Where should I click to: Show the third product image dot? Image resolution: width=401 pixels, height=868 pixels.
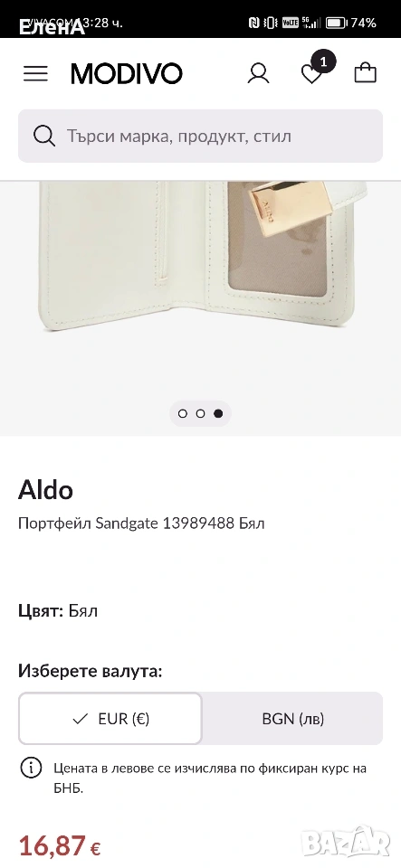click(218, 413)
